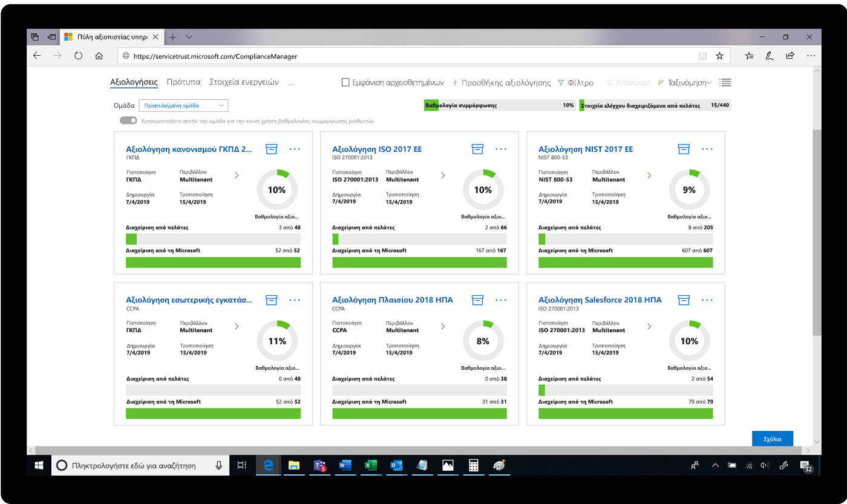Click the Βαθμολογία συμμόρφωσης progress bar
The width and height of the screenshot is (847, 504).
(499, 105)
